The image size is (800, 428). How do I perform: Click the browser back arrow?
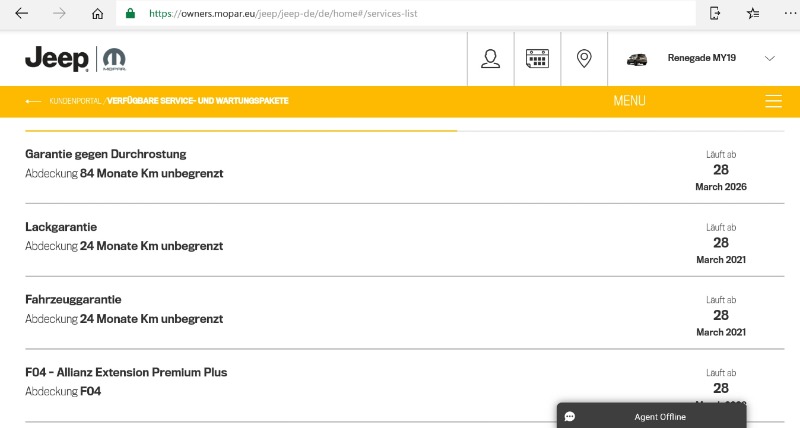[21, 14]
